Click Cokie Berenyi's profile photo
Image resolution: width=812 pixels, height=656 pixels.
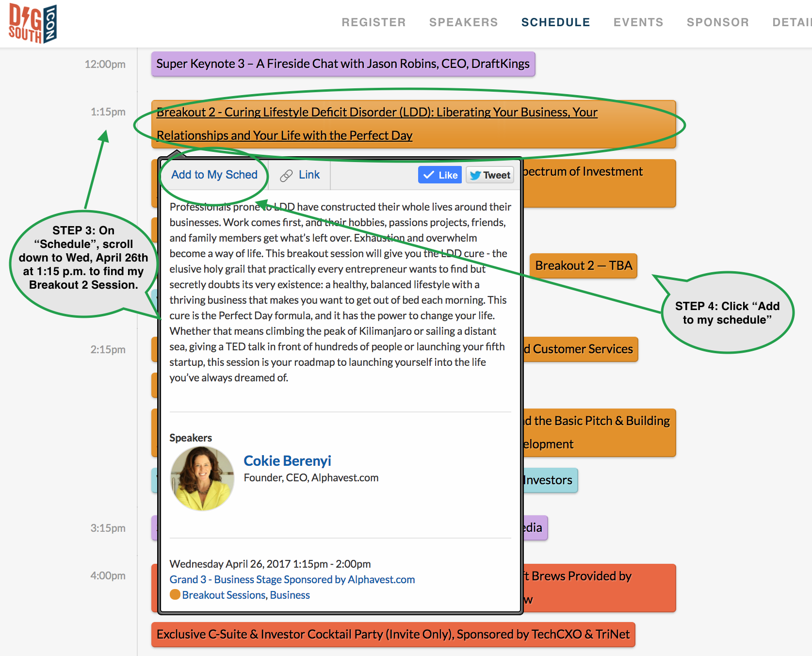tap(202, 478)
